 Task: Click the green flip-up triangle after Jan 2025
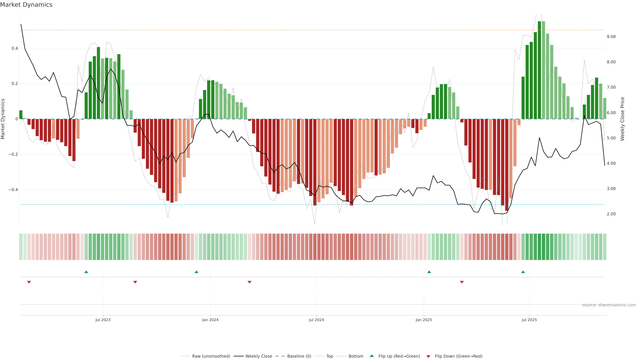tap(429, 272)
